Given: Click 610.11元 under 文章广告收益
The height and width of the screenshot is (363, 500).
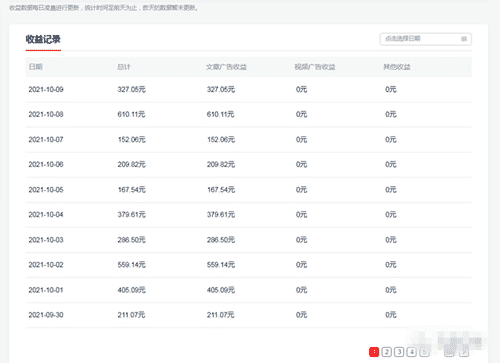Looking at the screenshot, I should 220,114.
